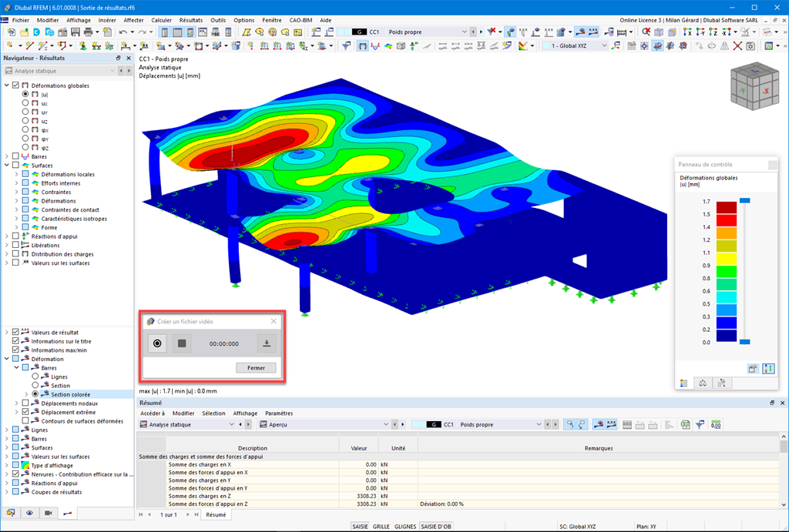Open the eye display tab in navigator
Screen dimensions: 789x532
[30, 513]
